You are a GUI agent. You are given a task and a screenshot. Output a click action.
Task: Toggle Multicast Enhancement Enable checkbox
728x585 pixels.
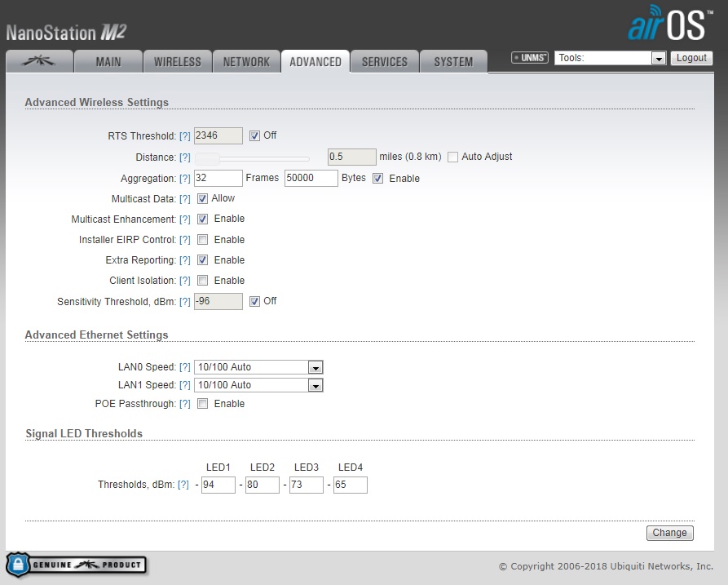point(202,219)
